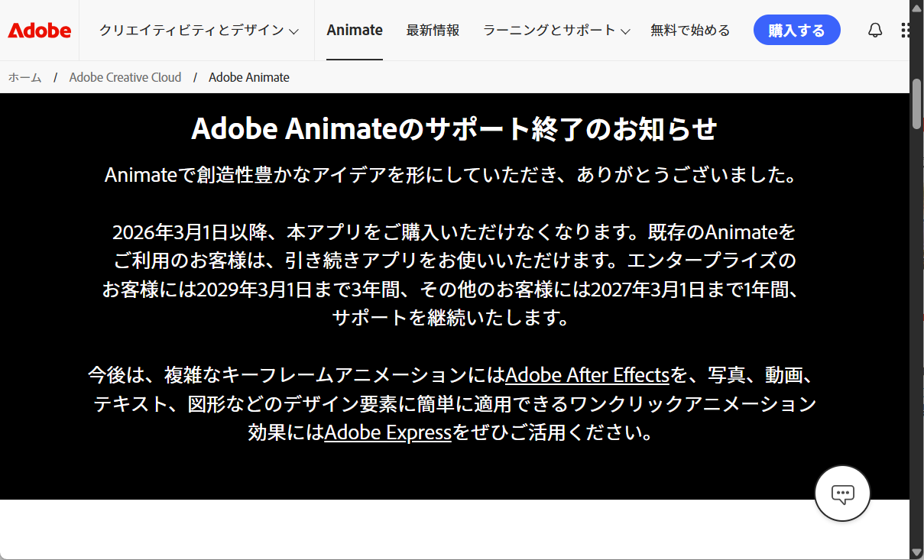Click Adobe Animate in the breadcrumb trail

tap(248, 77)
